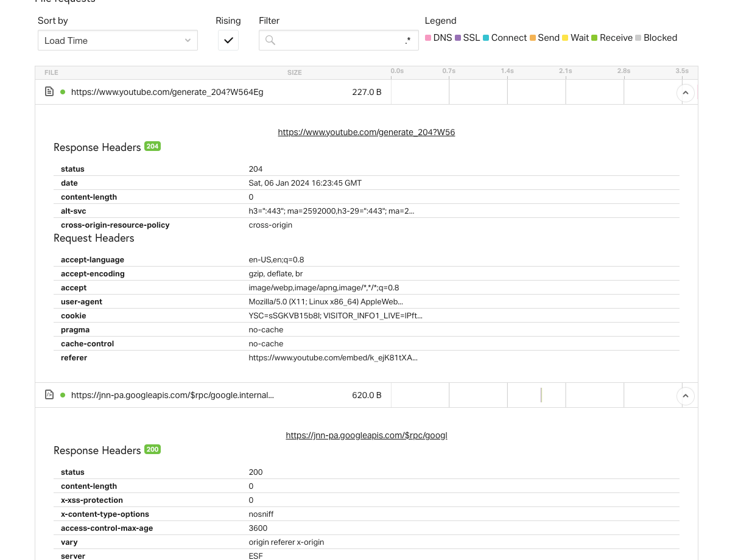Screen dimensions: 752x560
Task: Click the cookie YSC value
Action: point(336,315)
